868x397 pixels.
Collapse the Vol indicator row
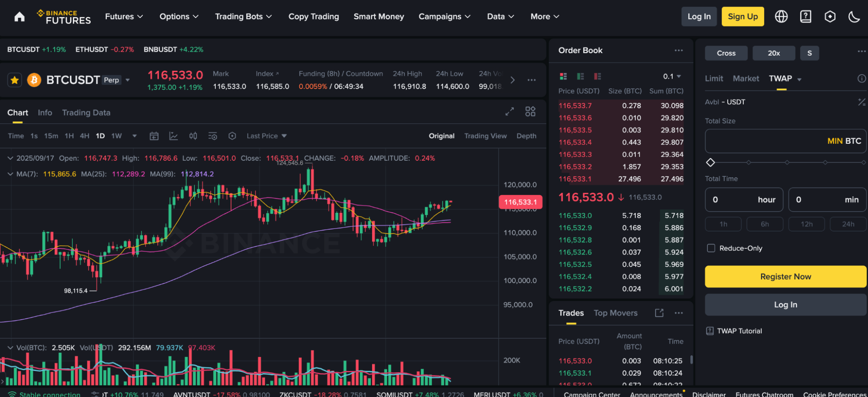point(10,348)
